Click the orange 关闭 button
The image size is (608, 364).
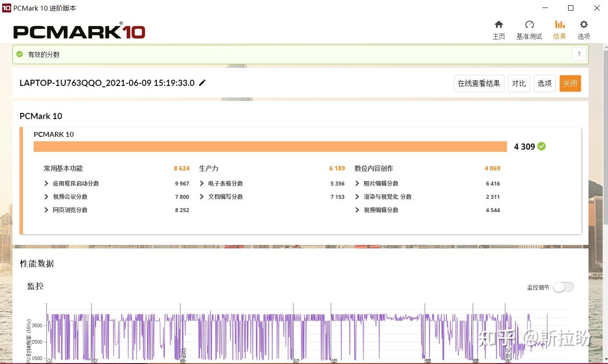[570, 83]
